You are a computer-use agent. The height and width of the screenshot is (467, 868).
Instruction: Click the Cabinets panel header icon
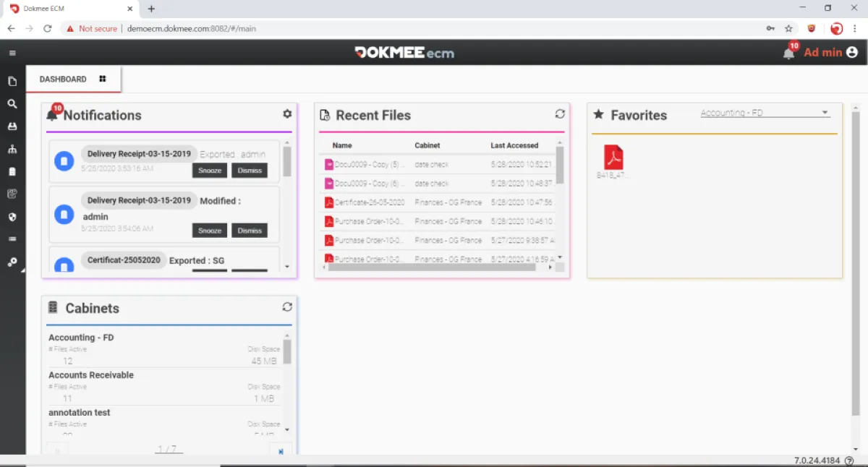point(53,307)
